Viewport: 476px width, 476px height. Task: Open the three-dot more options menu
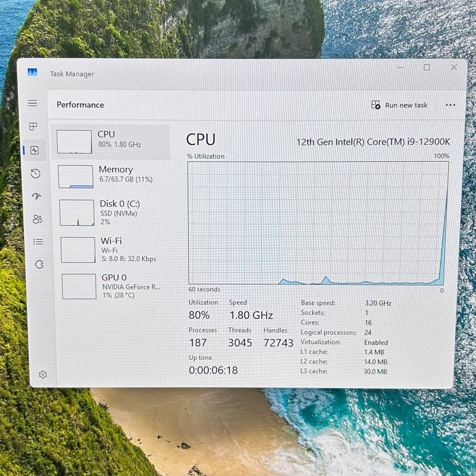point(450,105)
